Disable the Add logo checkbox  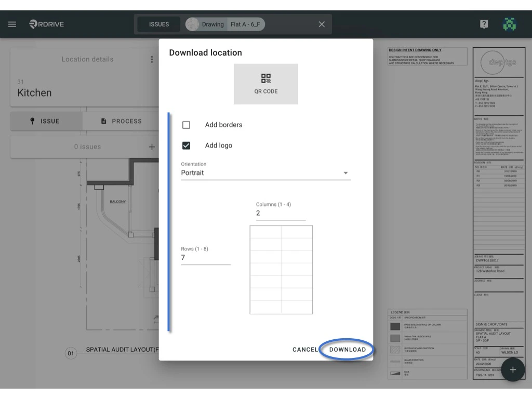tap(186, 145)
